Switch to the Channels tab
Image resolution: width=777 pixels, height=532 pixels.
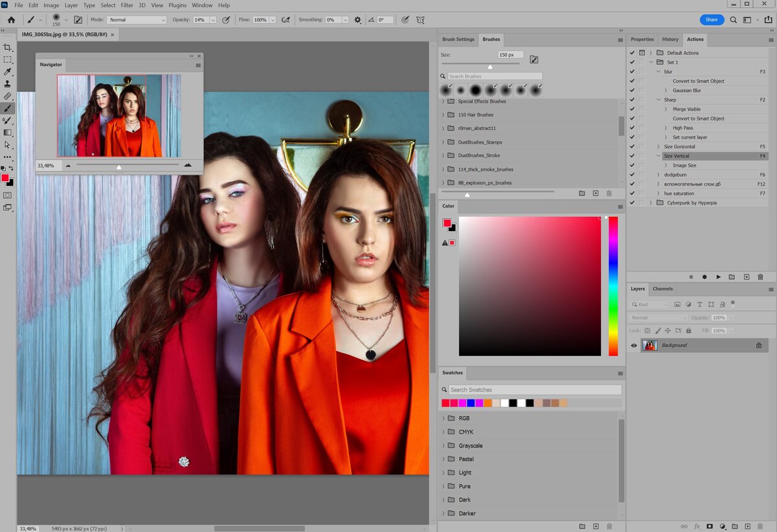[662, 289]
